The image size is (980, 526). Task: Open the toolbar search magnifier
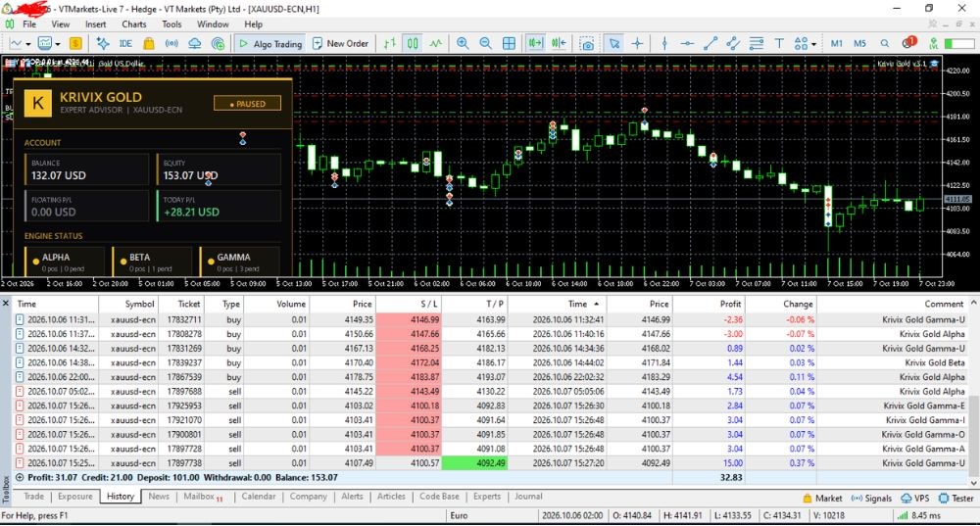(x=884, y=44)
